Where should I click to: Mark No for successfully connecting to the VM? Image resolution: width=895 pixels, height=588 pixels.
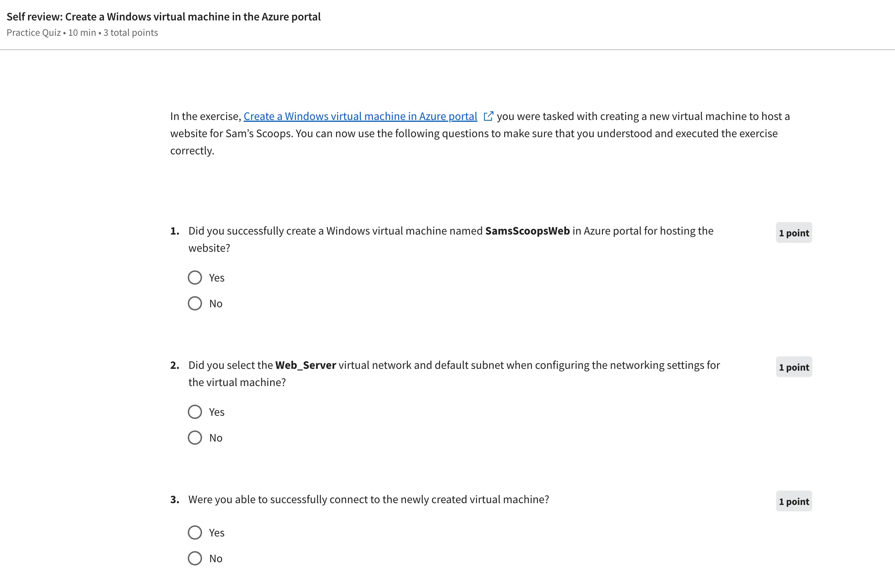tap(195, 558)
